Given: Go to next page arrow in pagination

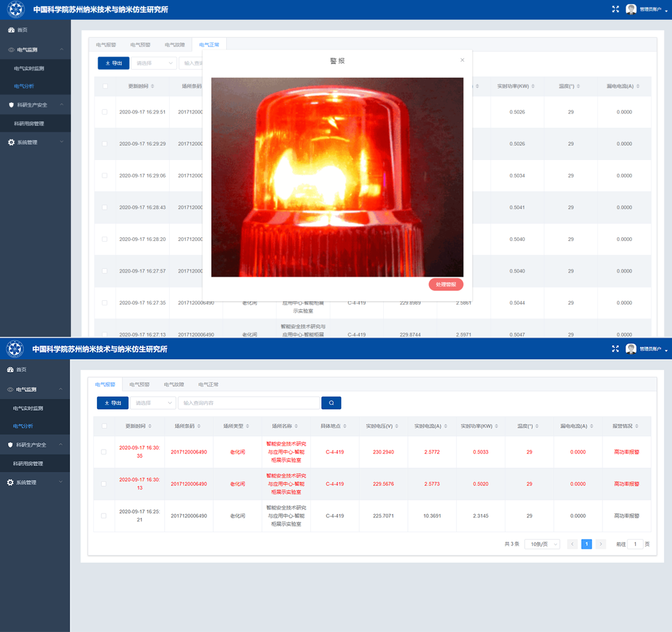Looking at the screenshot, I should pos(600,544).
